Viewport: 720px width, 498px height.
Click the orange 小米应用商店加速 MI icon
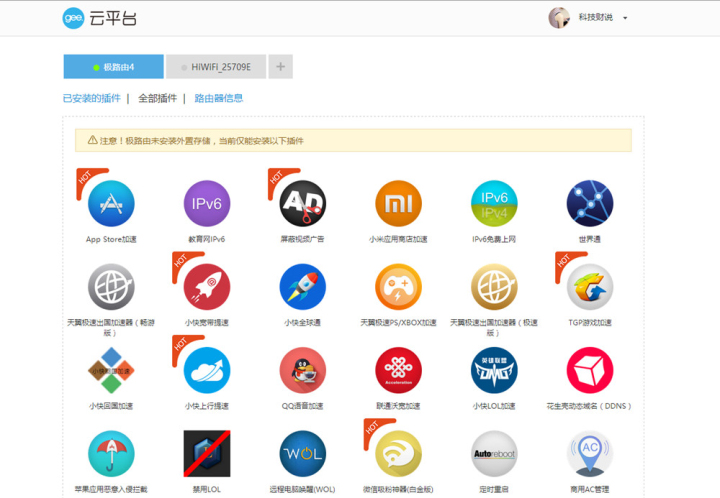tap(399, 203)
